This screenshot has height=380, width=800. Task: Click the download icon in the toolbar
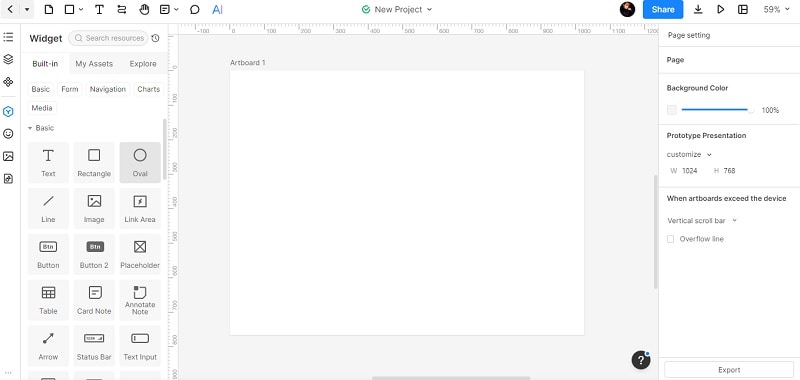(x=698, y=9)
